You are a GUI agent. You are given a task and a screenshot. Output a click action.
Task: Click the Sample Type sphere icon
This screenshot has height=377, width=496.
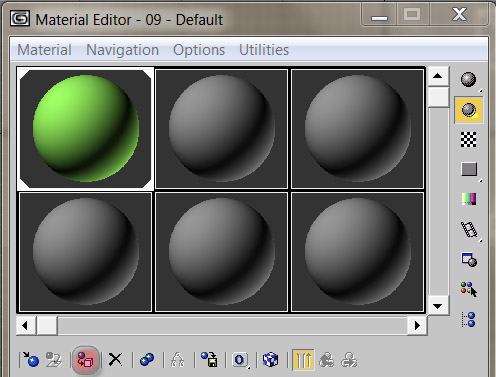(468, 80)
